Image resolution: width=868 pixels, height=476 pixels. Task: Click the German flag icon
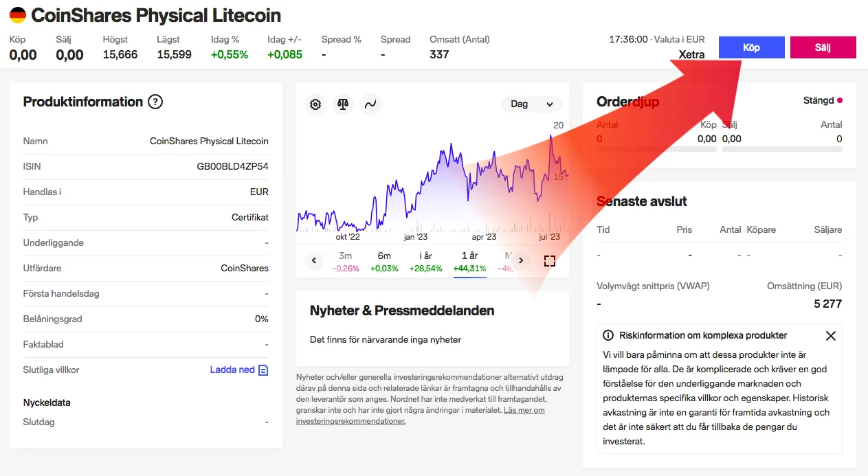point(18,15)
